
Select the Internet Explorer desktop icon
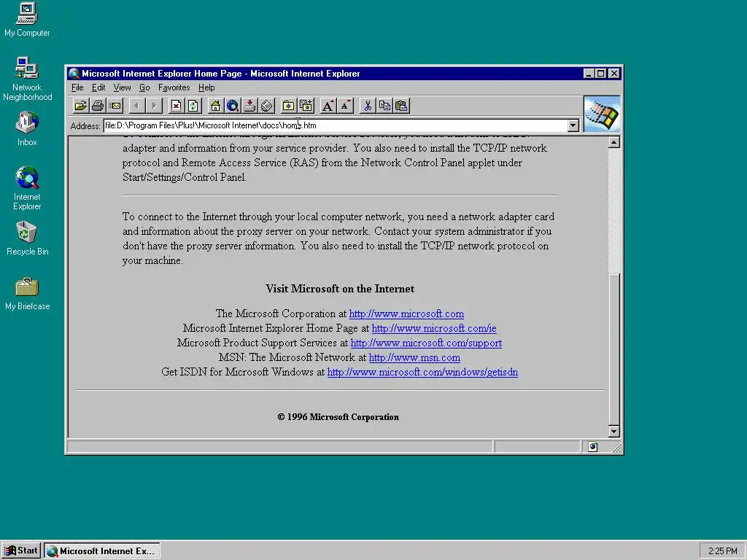[x=27, y=187]
